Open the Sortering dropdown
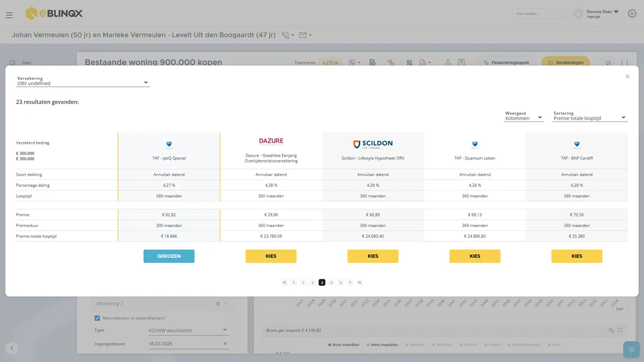This screenshot has width=644, height=362. coord(590,118)
